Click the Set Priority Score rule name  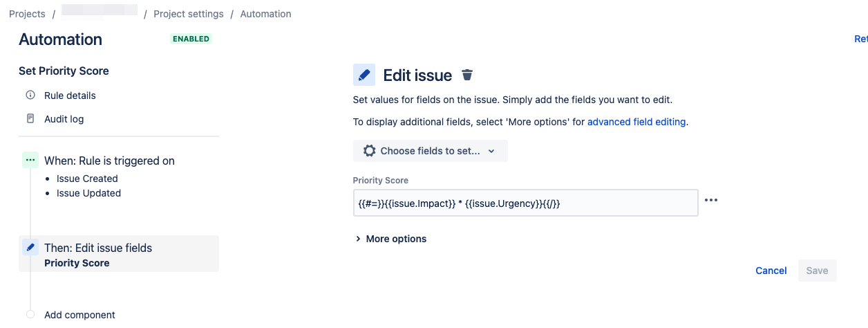point(64,71)
